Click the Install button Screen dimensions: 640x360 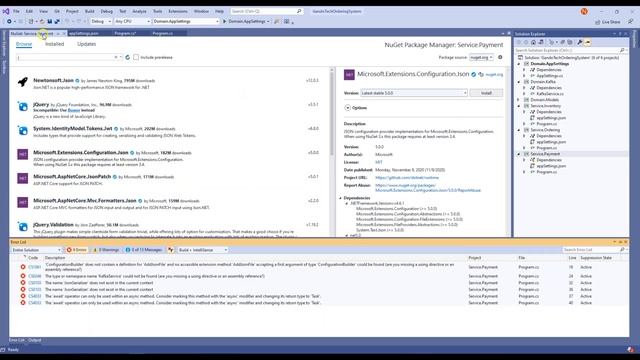(486, 93)
